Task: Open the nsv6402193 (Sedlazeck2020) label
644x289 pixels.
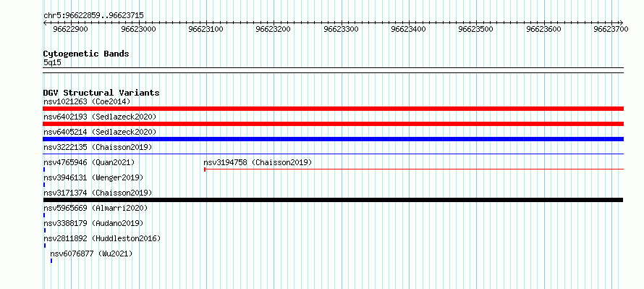Action: tap(100, 117)
